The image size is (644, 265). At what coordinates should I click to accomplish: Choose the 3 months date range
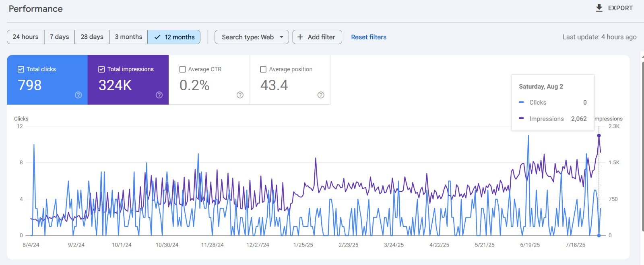(x=128, y=37)
